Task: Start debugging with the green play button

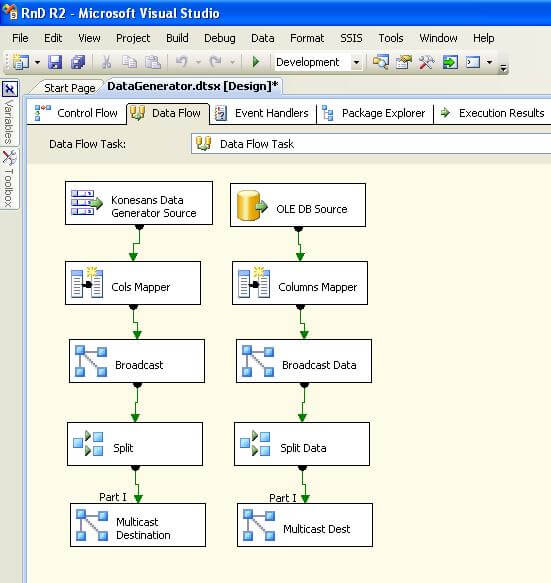Action: (x=256, y=62)
